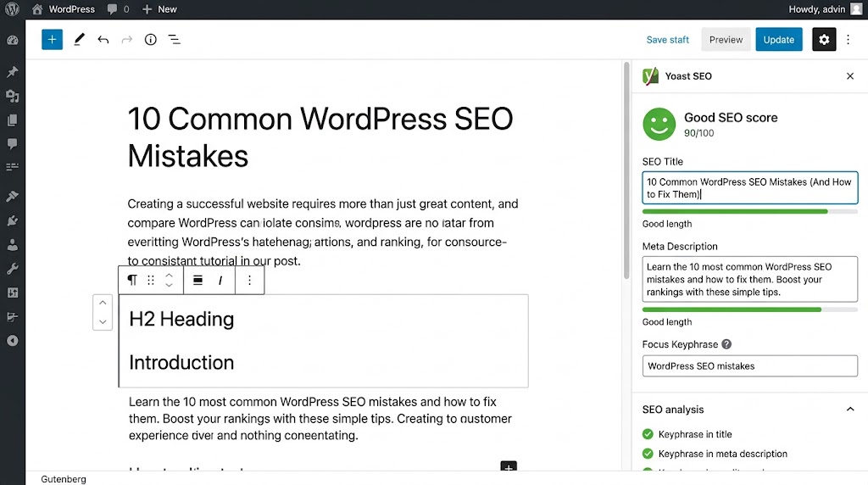Open the Plugins sidebar icon

pyautogui.click(x=12, y=220)
